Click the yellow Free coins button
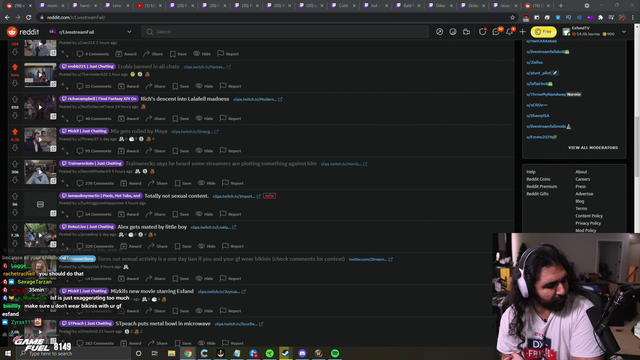 [x=543, y=32]
